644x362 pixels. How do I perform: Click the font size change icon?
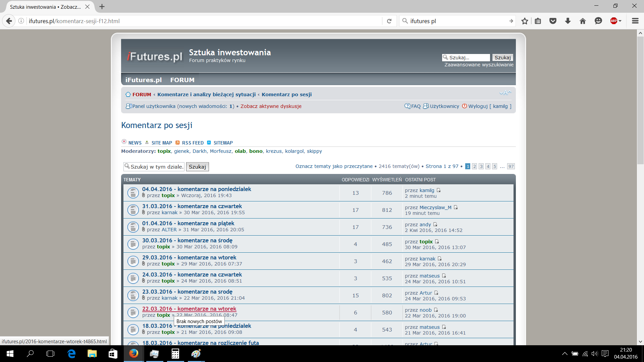[x=505, y=93]
